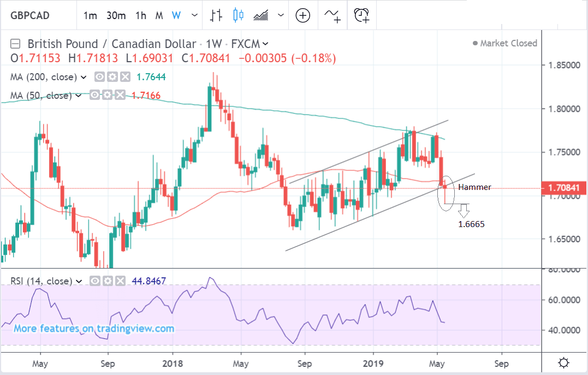Select the Bars chart style icon
The height and width of the screenshot is (375, 588).
(x=216, y=15)
